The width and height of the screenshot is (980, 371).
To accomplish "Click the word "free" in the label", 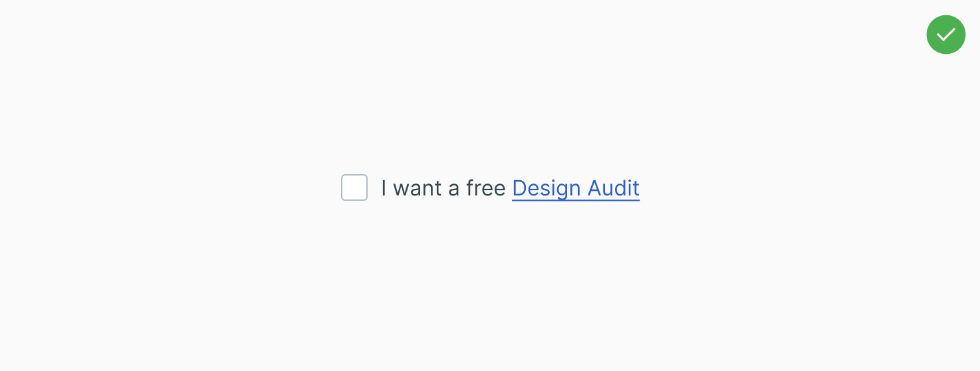I will point(485,188).
